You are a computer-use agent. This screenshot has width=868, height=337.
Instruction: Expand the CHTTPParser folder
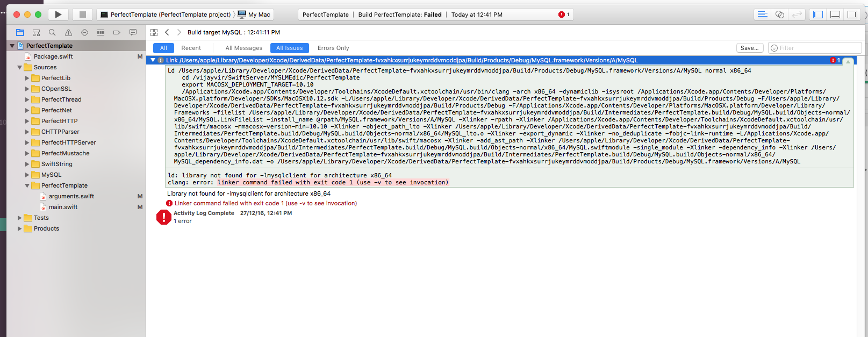click(x=27, y=132)
